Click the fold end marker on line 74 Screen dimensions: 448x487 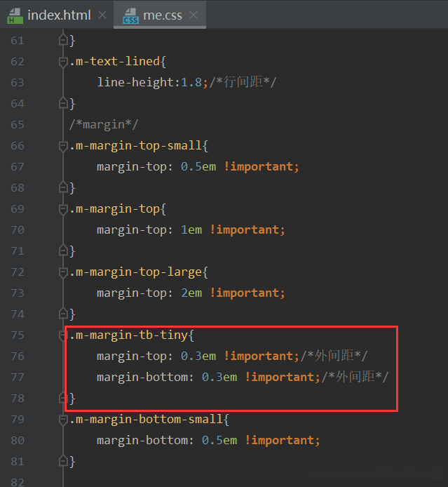pyautogui.click(x=63, y=314)
